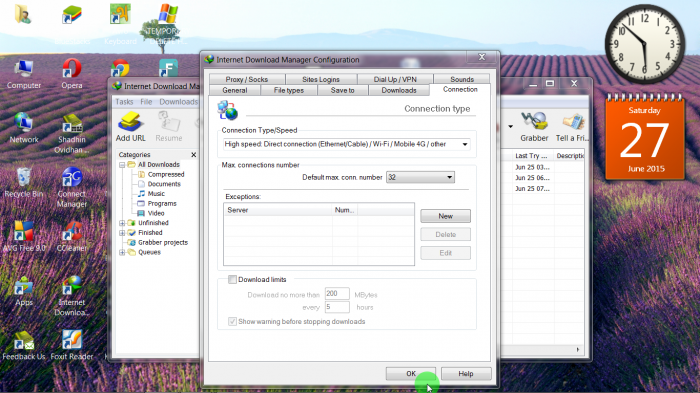The width and height of the screenshot is (700, 393).
Task: Open the Recycle Bin
Action: (24, 182)
